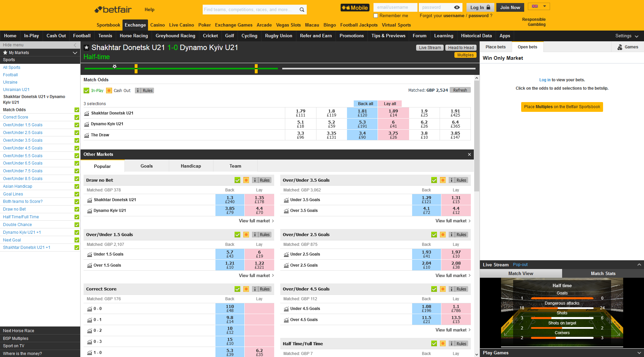Click the search magnifier icon
644x357 pixels.
pos(302,10)
